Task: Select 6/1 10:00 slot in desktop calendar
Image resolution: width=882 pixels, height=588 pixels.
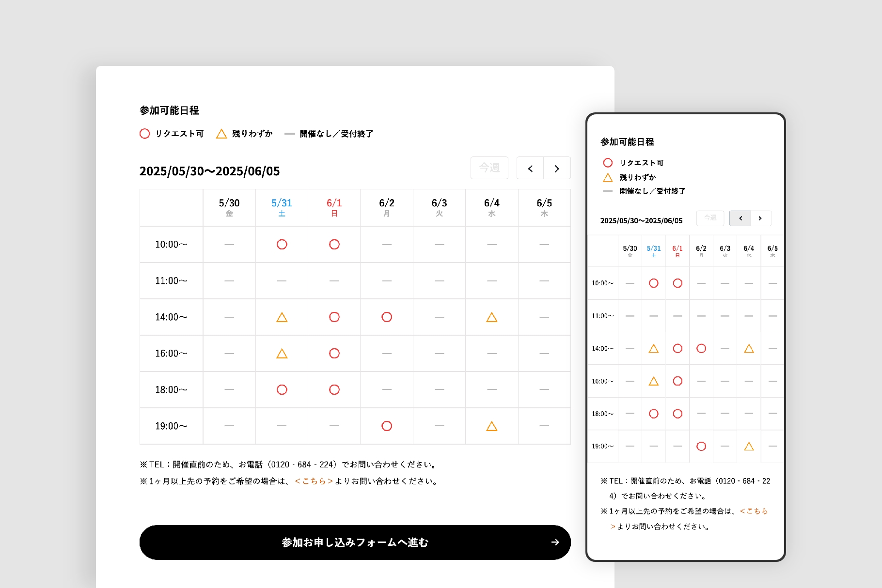Action: [x=334, y=245]
